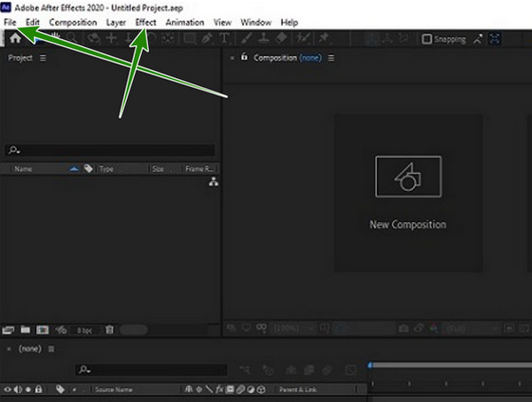This screenshot has width=532, height=402.
Task: Open the Composition menu
Action: (x=73, y=22)
